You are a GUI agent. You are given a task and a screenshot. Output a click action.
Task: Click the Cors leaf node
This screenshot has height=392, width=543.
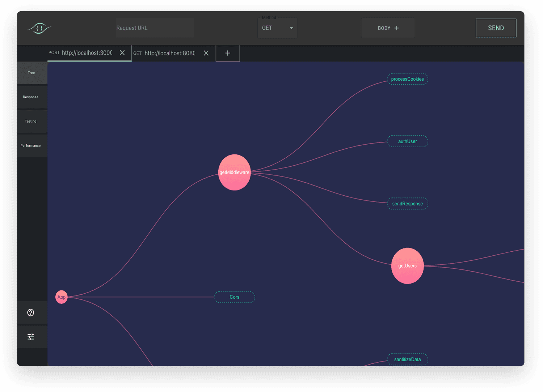point(235,297)
